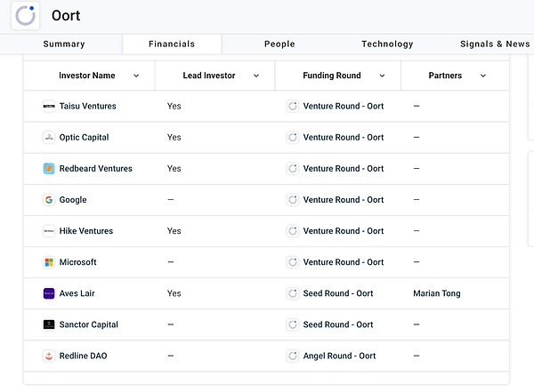Viewport: 534px width, 392px height.
Task: Expand the Funding Round column dropdown
Action: [383, 76]
